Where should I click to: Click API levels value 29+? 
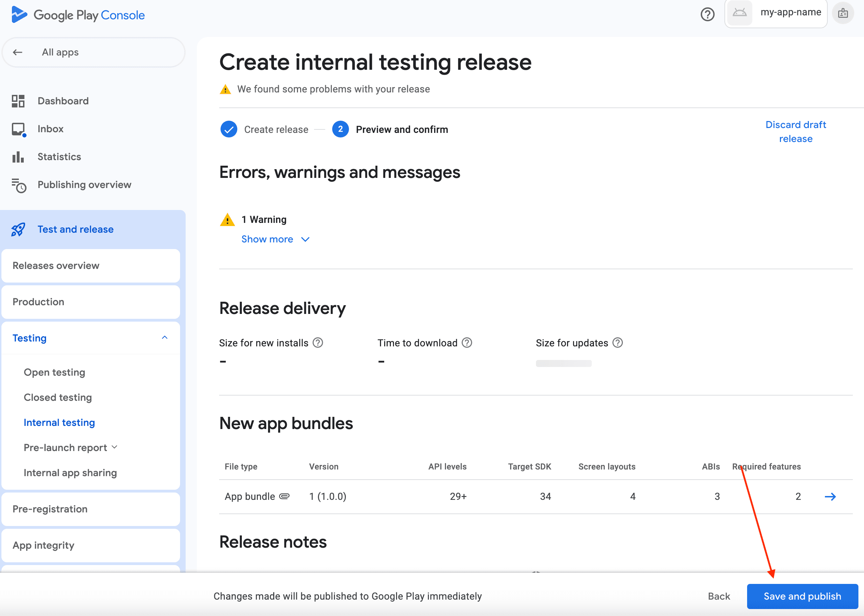pyautogui.click(x=458, y=496)
